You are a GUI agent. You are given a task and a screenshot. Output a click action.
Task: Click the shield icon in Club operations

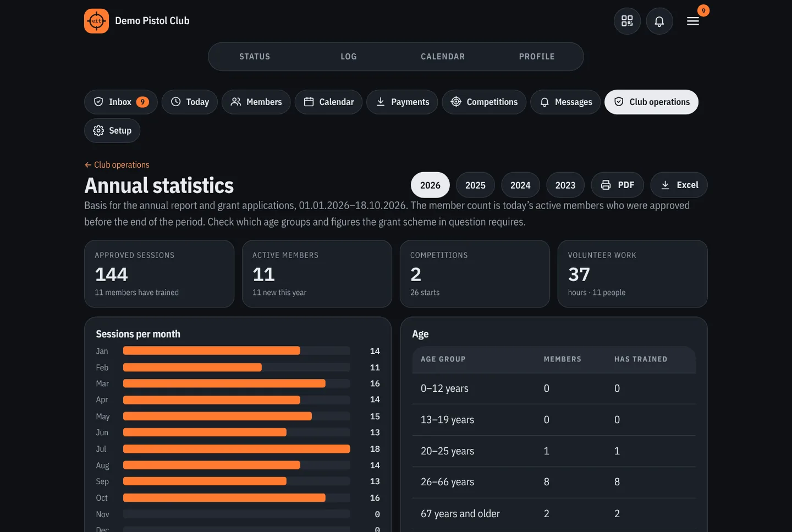619,102
